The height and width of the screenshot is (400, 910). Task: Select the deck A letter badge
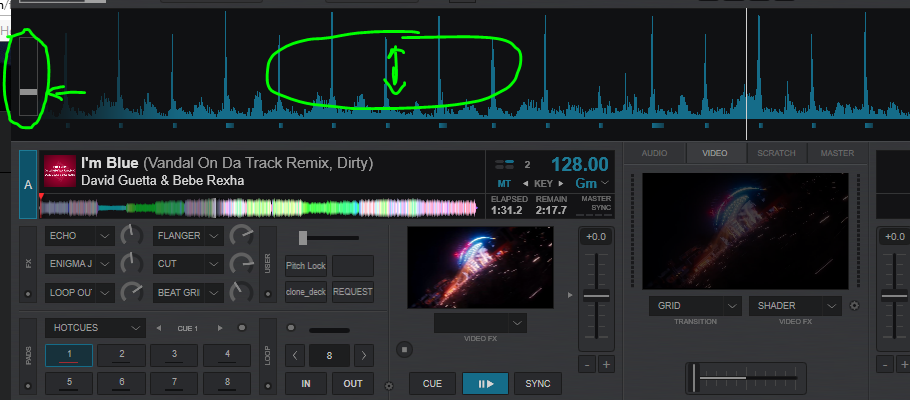[x=28, y=184]
